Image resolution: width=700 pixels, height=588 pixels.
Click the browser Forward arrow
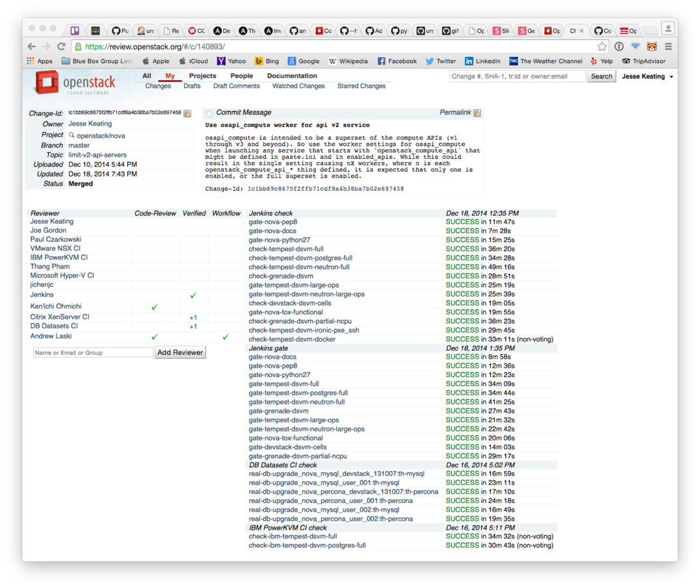coord(46,46)
